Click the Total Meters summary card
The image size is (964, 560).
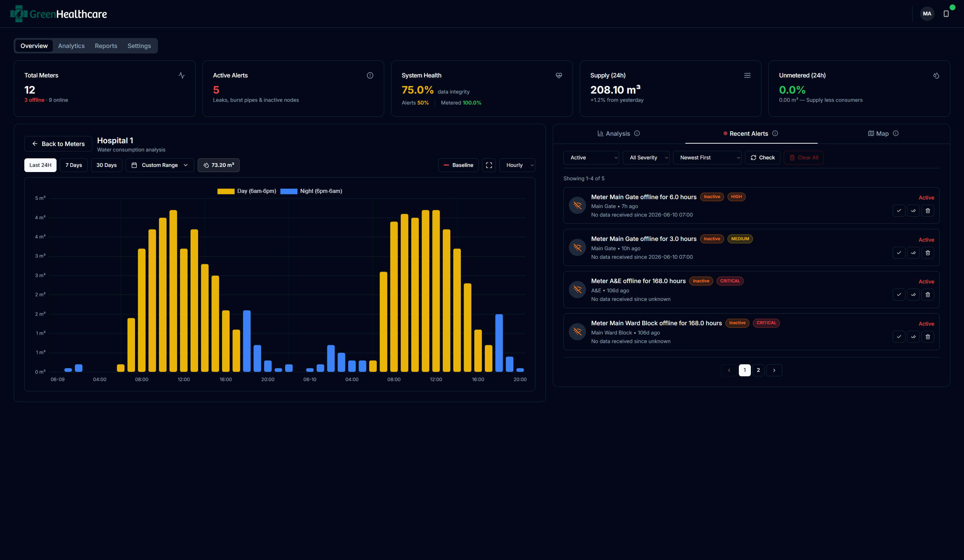tap(105, 88)
